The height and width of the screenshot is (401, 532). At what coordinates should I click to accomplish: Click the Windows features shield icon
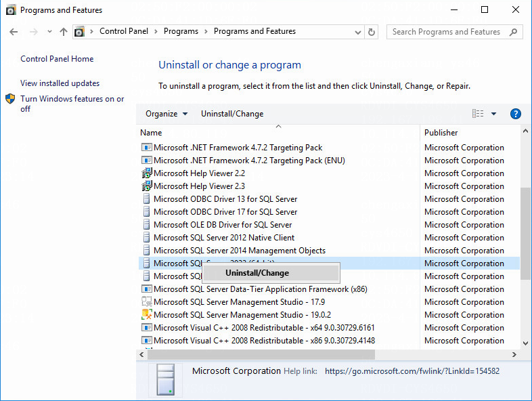[10, 99]
